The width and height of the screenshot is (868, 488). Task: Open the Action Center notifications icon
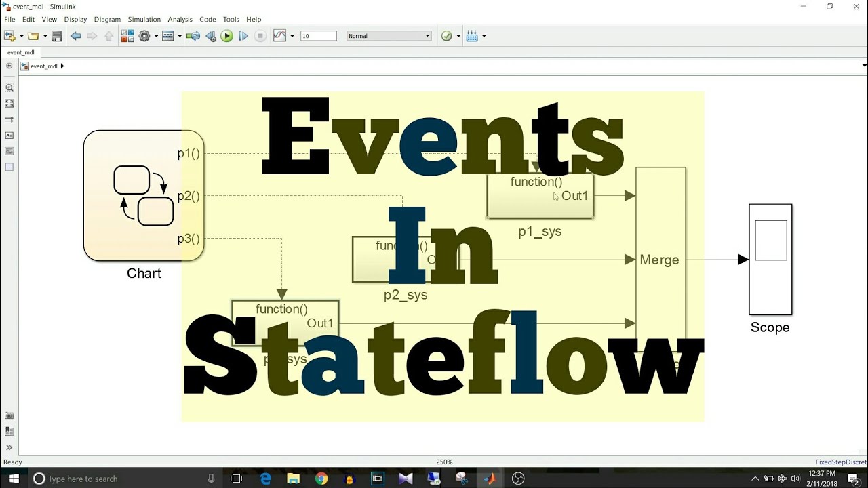pos(853,479)
